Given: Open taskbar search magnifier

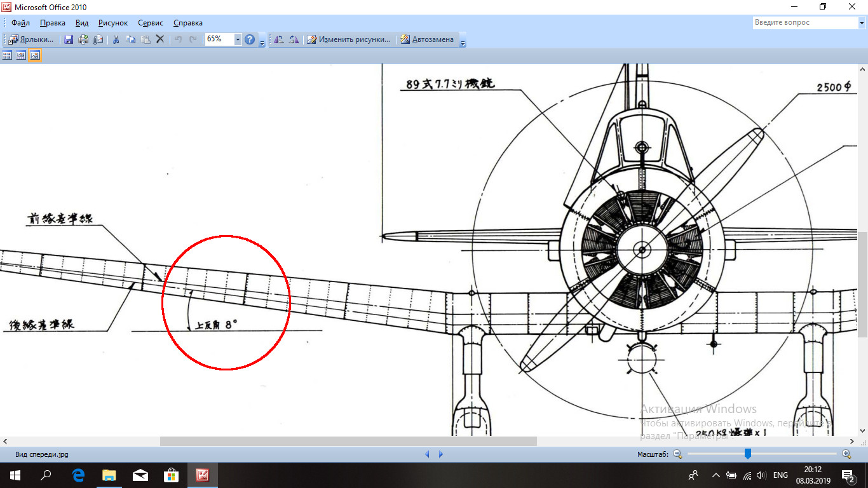Looking at the screenshot, I should pyautogui.click(x=46, y=475).
